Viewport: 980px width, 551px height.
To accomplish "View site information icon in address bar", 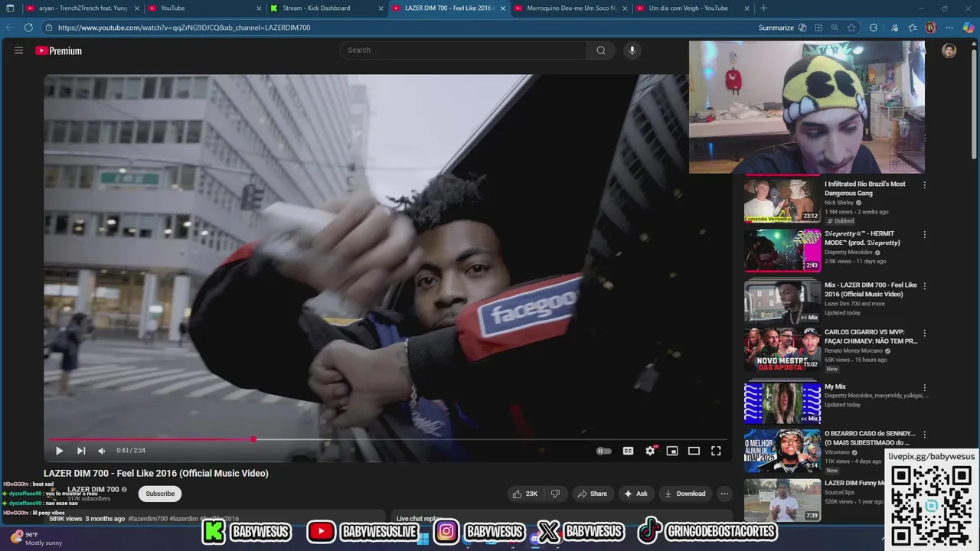I will [49, 28].
